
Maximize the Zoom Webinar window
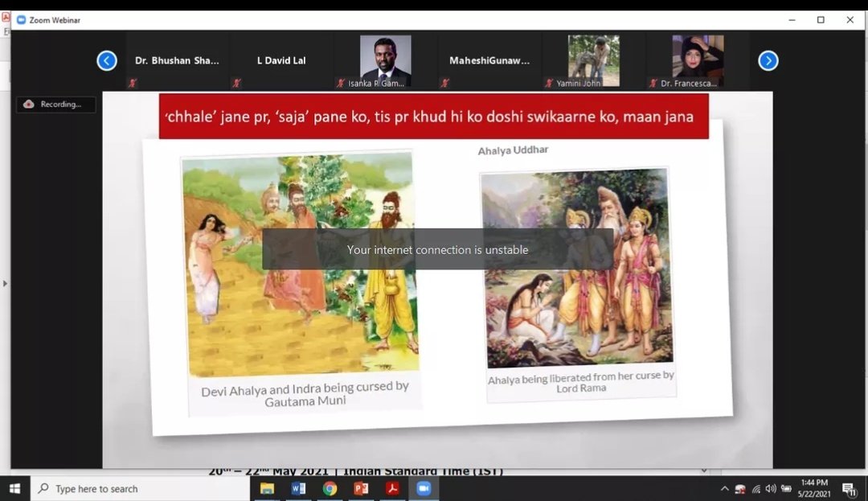pos(821,20)
